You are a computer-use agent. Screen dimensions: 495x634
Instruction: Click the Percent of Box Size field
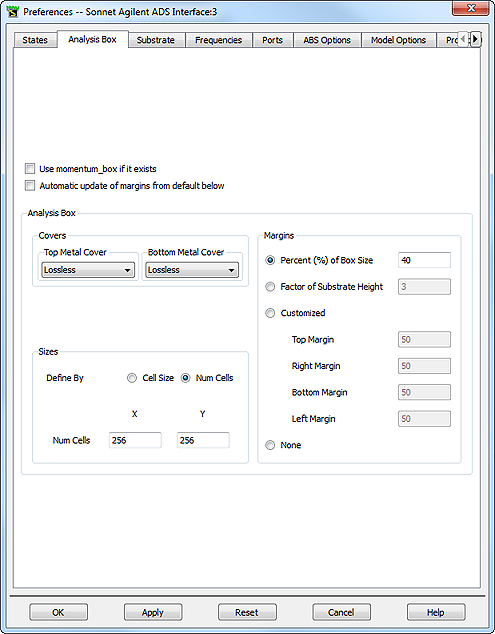424,260
